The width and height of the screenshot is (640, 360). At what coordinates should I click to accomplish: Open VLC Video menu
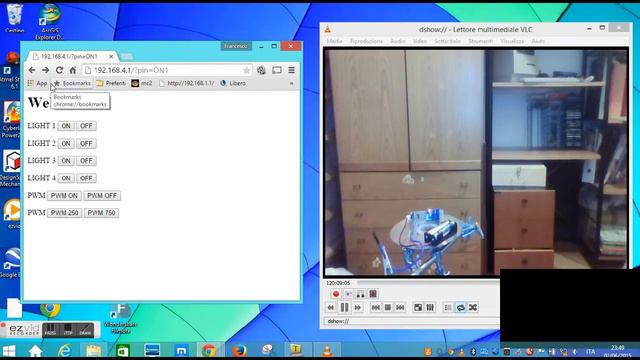[x=420, y=41]
